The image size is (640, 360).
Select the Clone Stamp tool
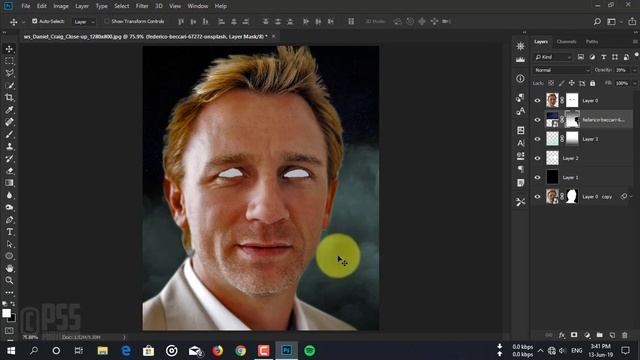coord(9,147)
